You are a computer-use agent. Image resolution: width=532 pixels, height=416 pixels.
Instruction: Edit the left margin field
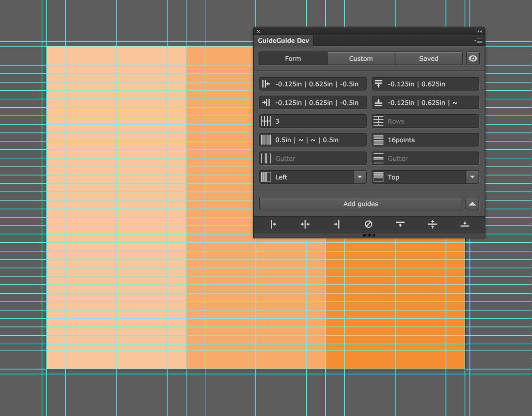point(313,84)
